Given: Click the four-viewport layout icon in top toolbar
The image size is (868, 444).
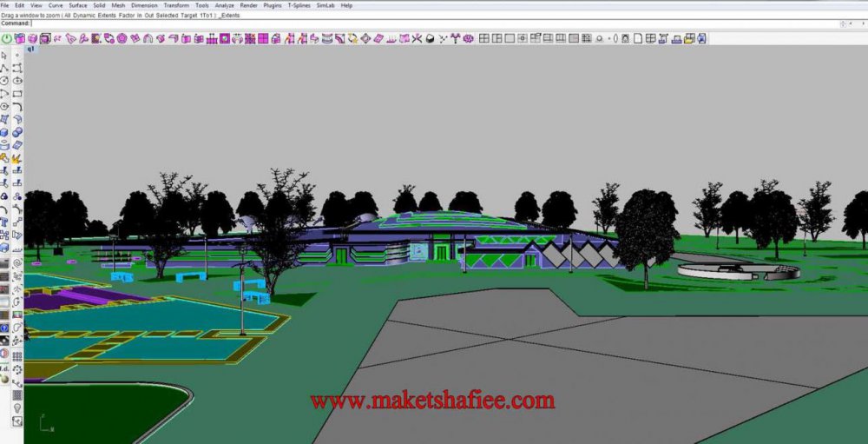Looking at the screenshot, I should [x=483, y=38].
